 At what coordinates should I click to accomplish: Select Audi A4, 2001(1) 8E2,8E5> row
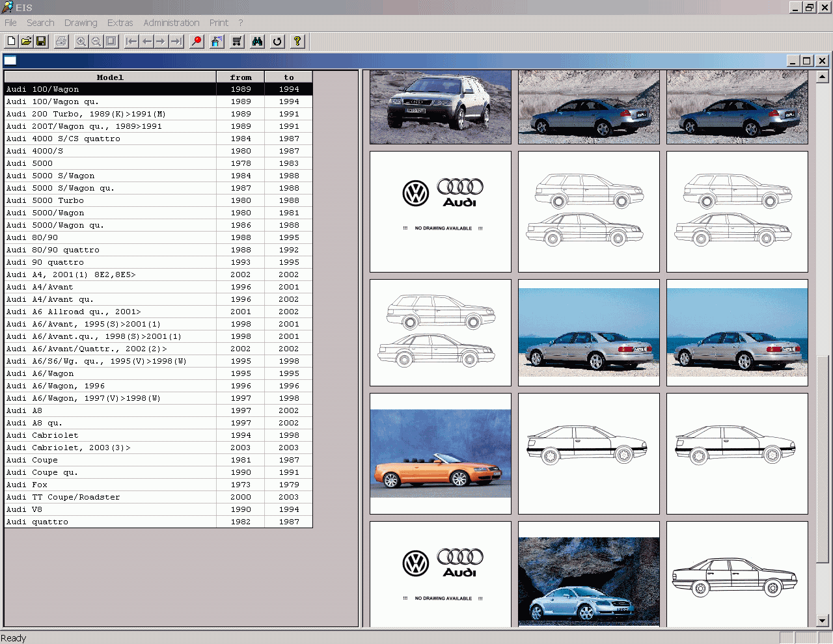(158, 275)
